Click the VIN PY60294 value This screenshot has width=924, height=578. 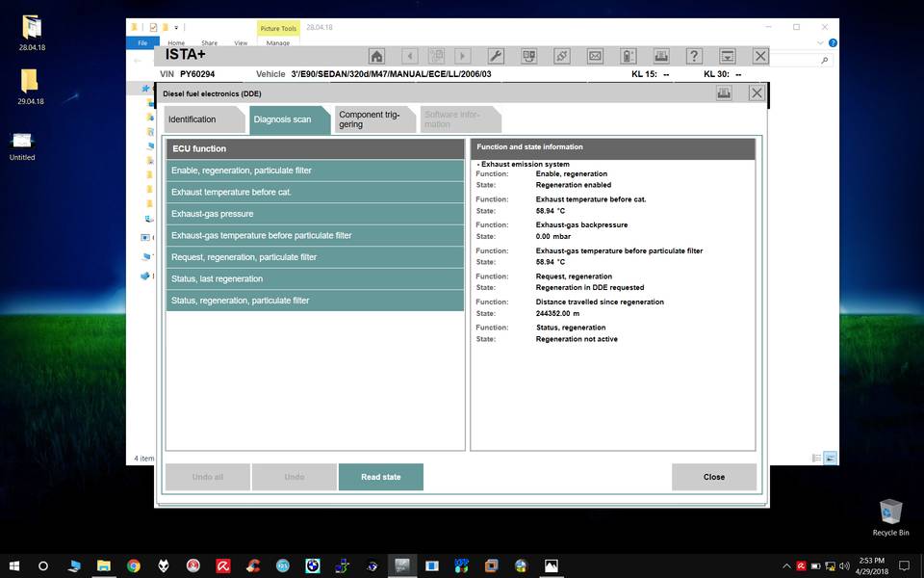coord(197,74)
